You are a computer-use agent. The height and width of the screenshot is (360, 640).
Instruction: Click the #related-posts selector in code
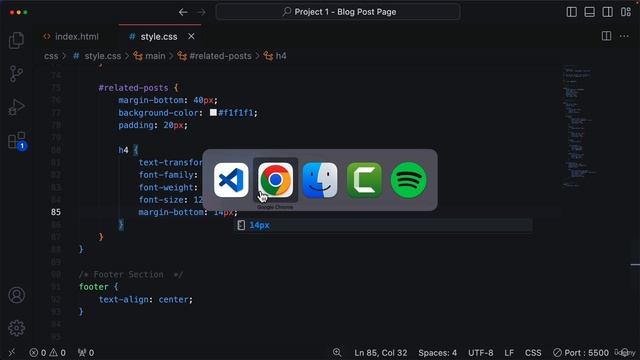click(x=133, y=88)
